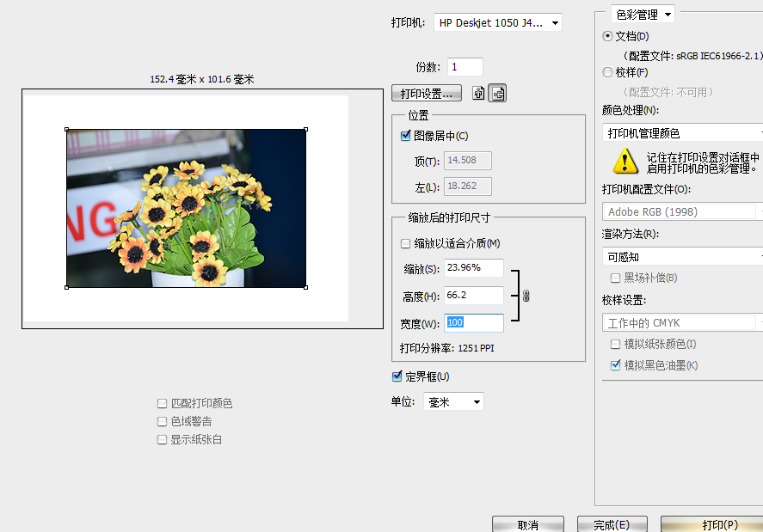This screenshot has width=763, height=532.
Task: Set portrait paper orientation icon
Action: point(478,93)
